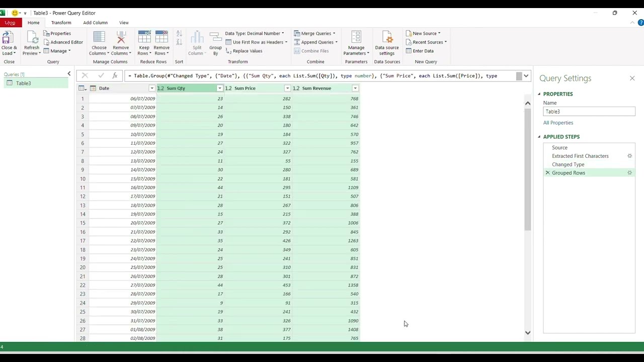Click the Name input field containing Table3
The height and width of the screenshot is (362, 644).
[589, 112]
